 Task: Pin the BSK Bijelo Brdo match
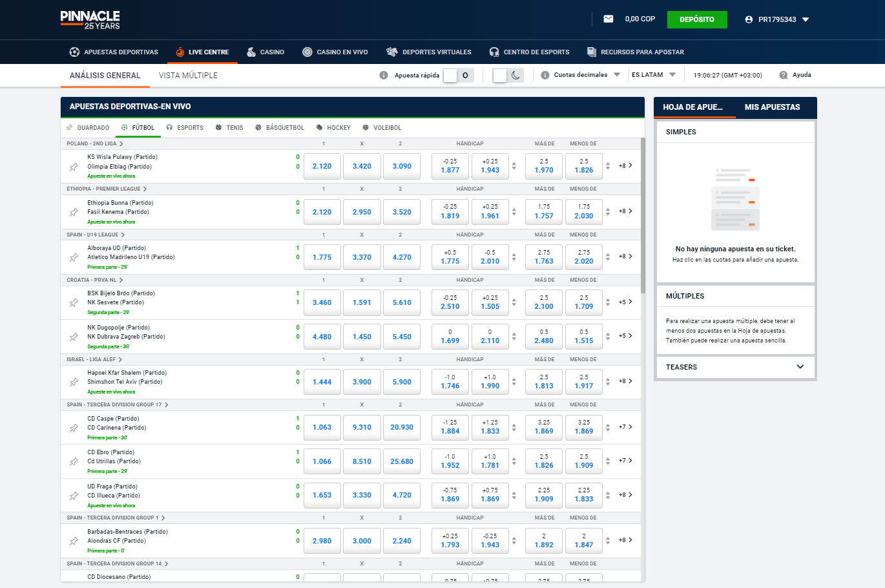point(74,302)
